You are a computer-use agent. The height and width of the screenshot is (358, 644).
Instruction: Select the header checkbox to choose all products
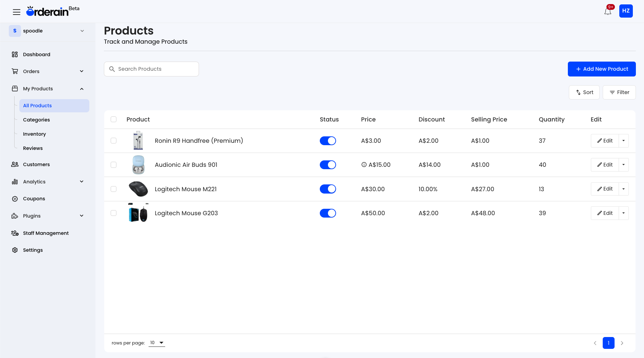[113, 119]
